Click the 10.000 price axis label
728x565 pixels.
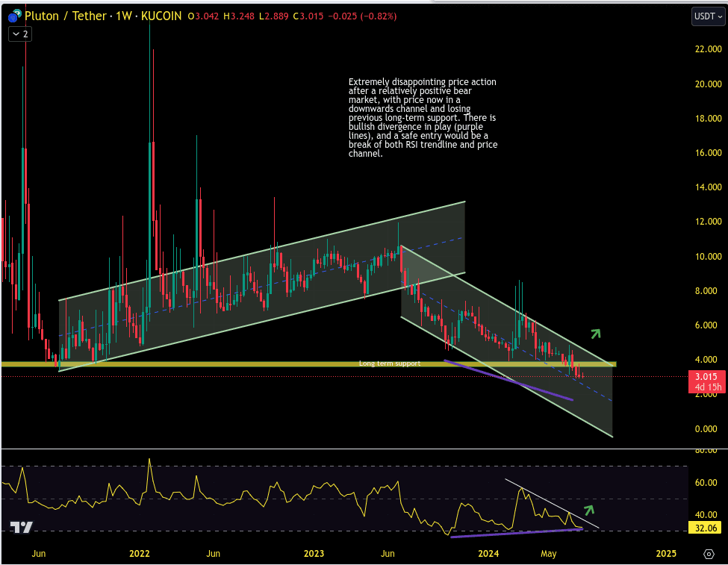point(708,256)
